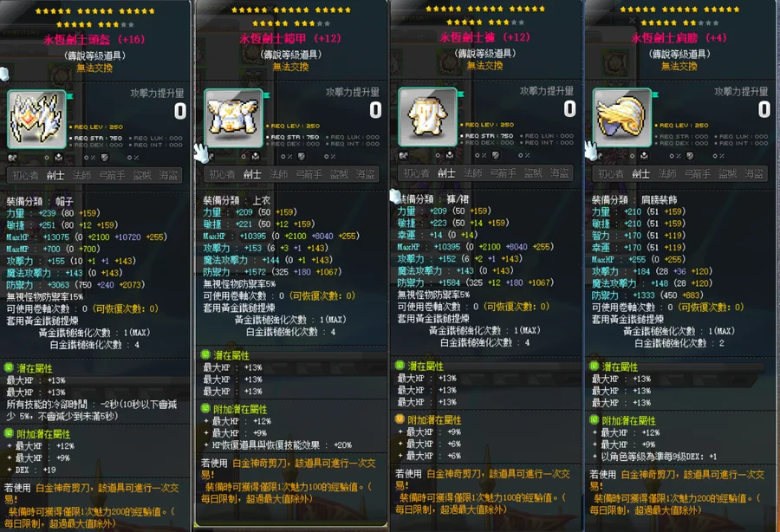Click the Eternal Warrior pants item icon
This screenshot has height=532, width=780.
(x=428, y=117)
